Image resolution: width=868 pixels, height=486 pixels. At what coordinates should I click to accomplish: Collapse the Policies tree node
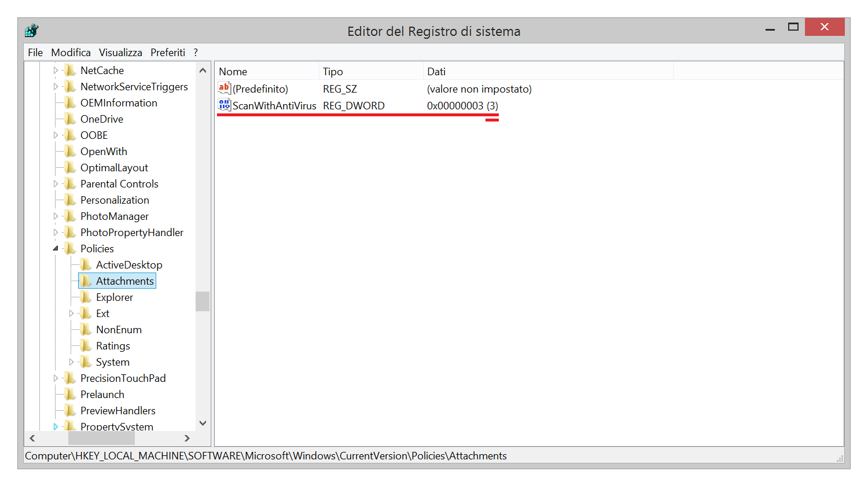[x=56, y=249]
